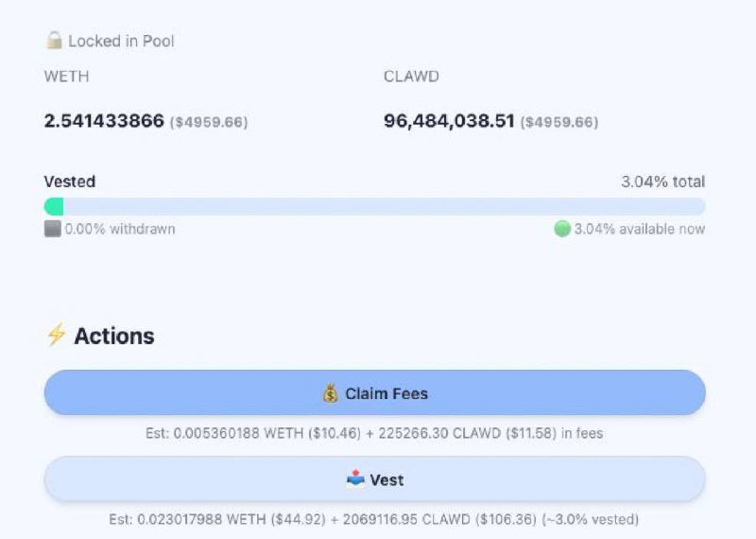
Task: Click the estimated fees line under Claim Fees
Action: tap(374, 434)
